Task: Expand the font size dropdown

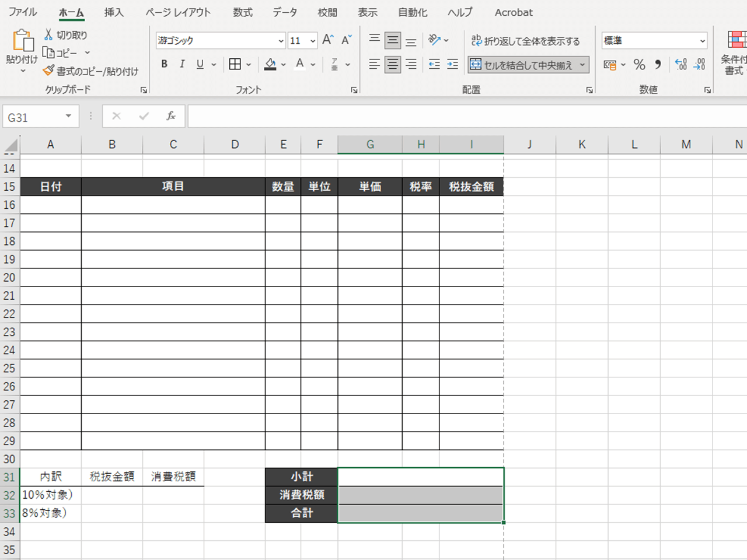Action: [x=313, y=41]
